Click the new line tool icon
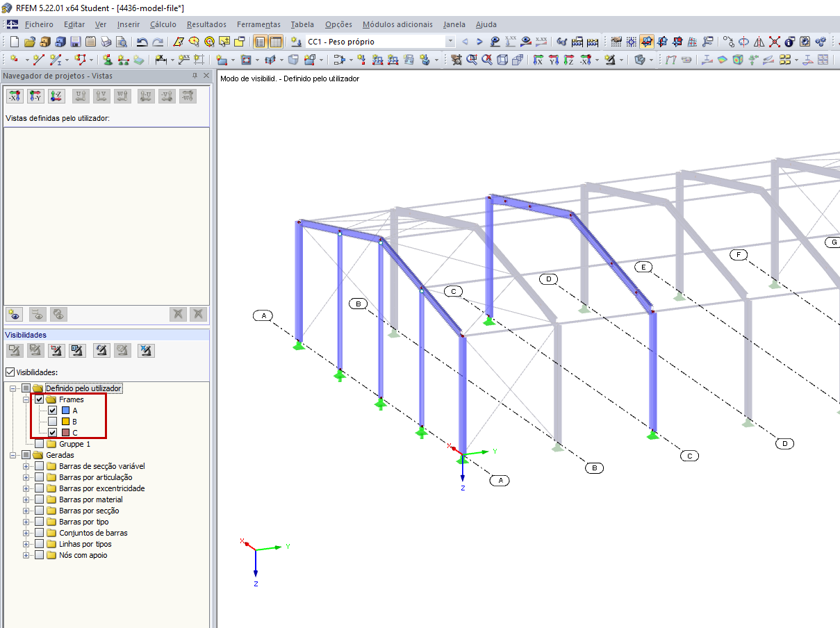This screenshot has height=628, width=840. point(38,60)
